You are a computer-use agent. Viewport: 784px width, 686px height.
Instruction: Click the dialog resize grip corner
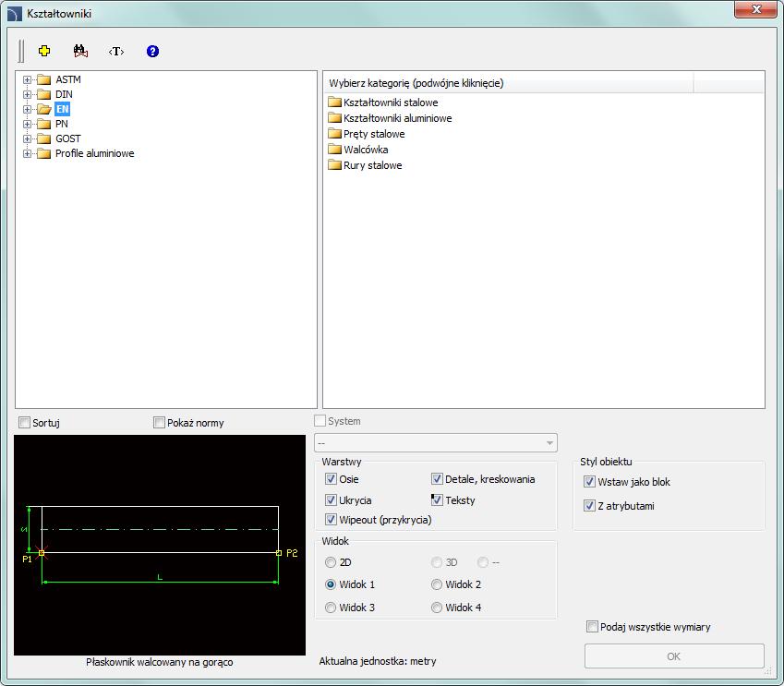click(770, 672)
